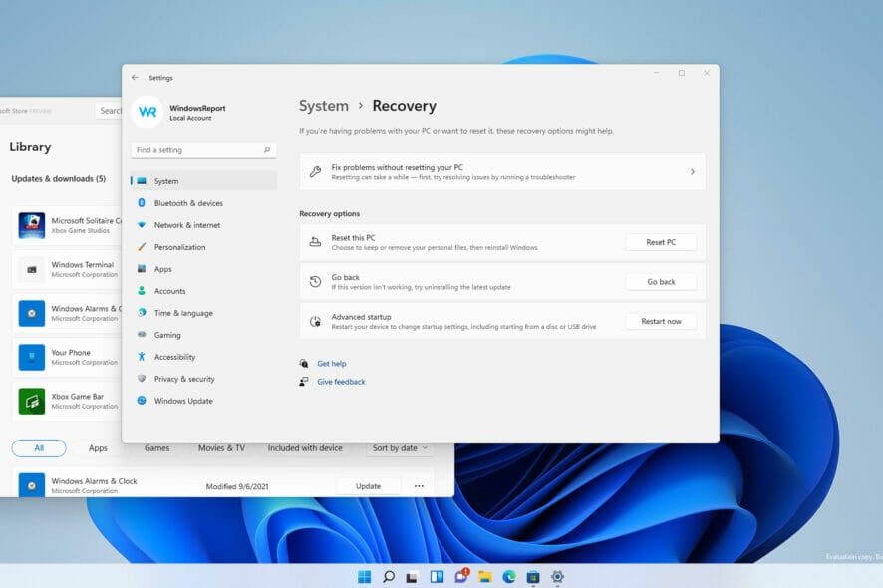Open File Explorer from the taskbar
The width and height of the screenshot is (883, 588).
tap(485, 577)
